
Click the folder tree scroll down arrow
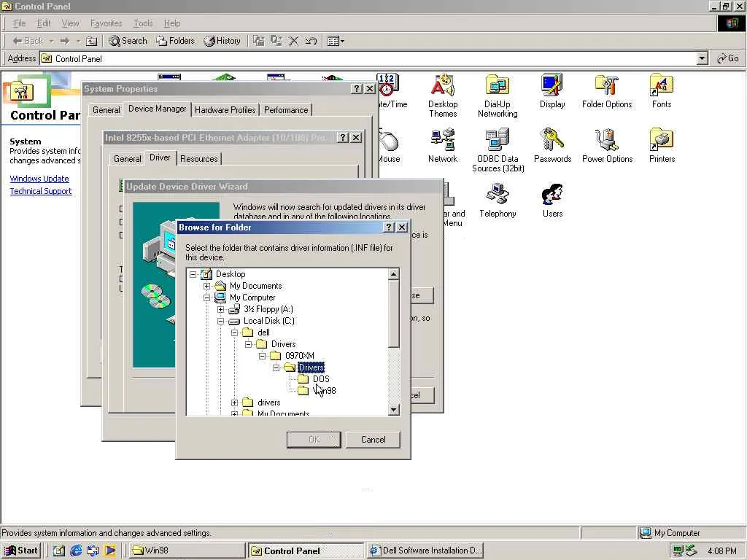point(393,410)
